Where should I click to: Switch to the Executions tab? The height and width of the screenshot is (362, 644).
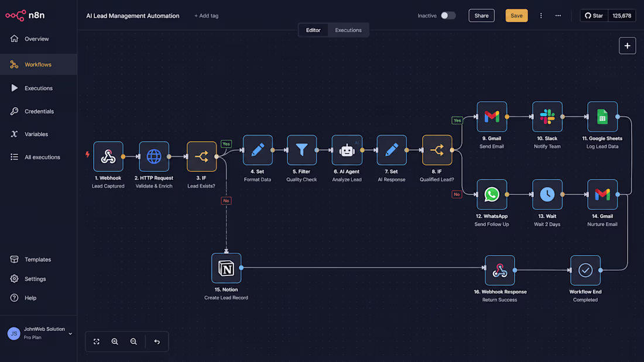(348, 30)
